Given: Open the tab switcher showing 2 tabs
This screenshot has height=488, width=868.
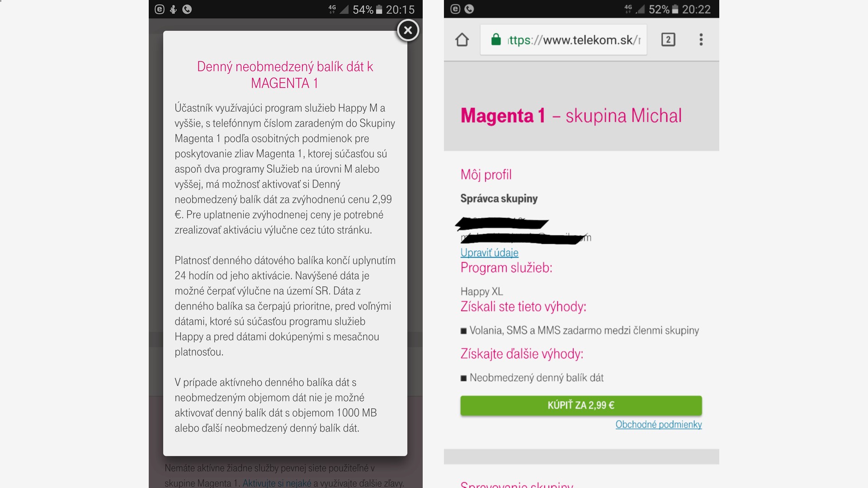Looking at the screenshot, I should tap(668, 40).
